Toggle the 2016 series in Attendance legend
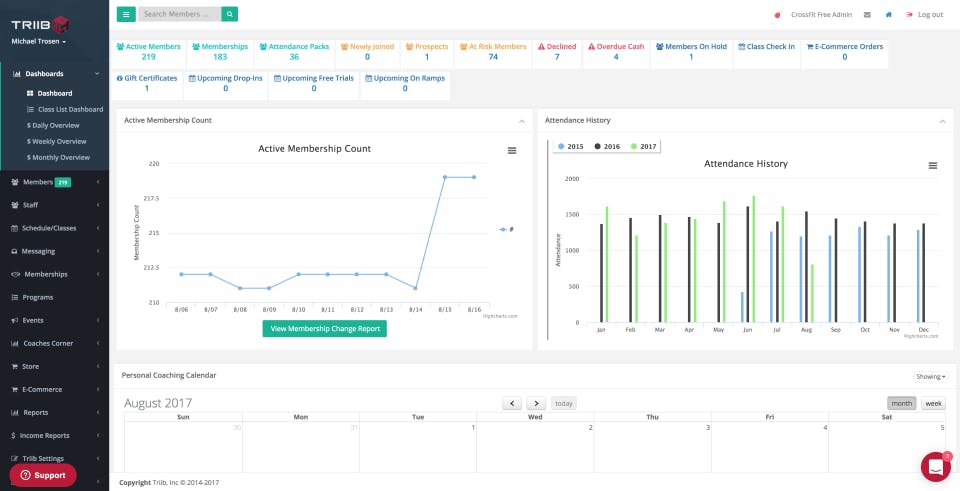This screenshot has height=491, width=960. 607,146
